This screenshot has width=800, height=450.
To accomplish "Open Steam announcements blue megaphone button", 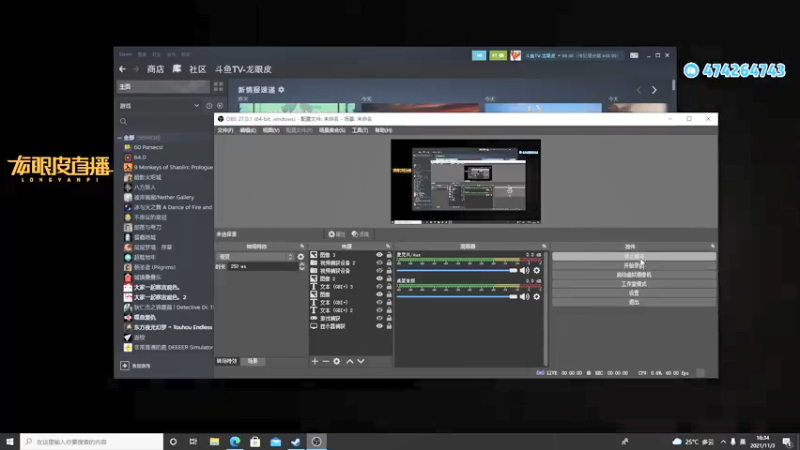I will 479,55.
